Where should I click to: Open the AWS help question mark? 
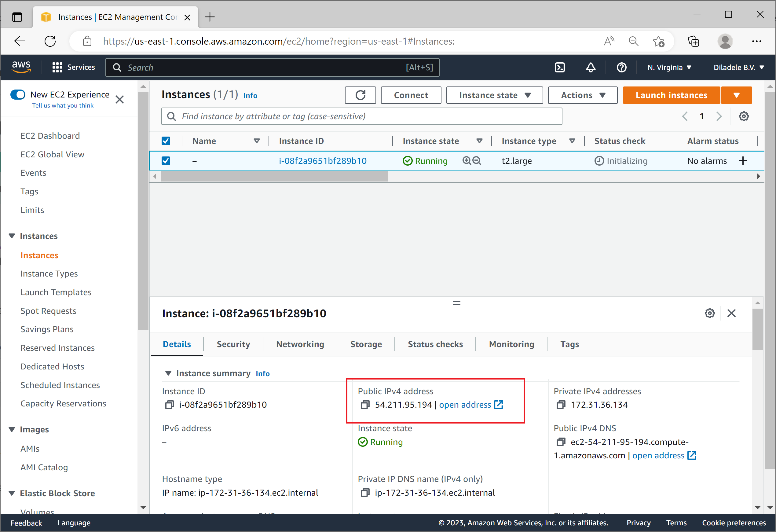pyautogui.click(x=621, y=68)
